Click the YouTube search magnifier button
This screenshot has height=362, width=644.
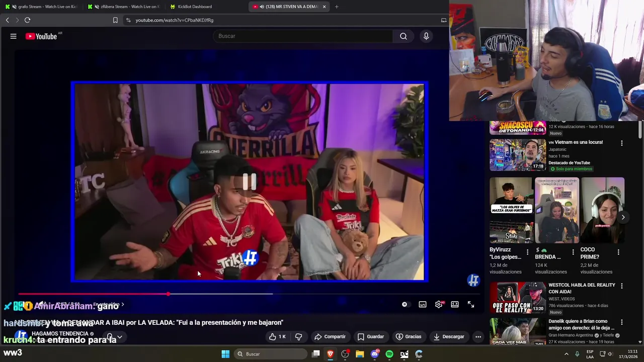pos(404,36)
